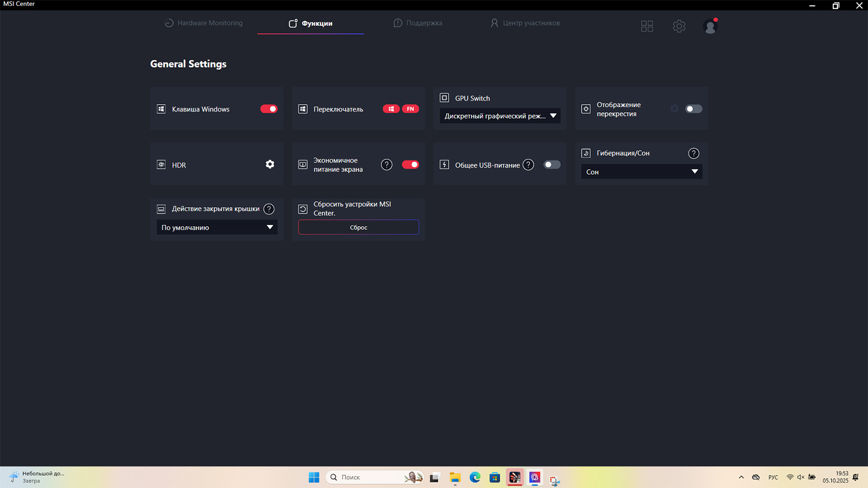Click help icon for Экономичное питание экрана
This screenshot has height=488, width=868.
click(386, 165)
